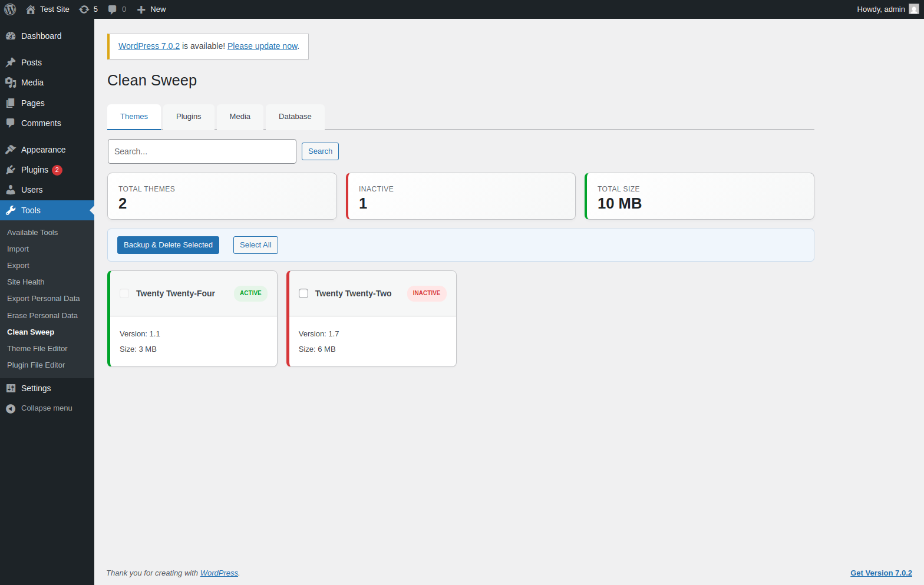The width and height of the screenshot is (924, 585).
Task: Tick the Twenty Twenty-Two theme checkbox
Action: pyautogui.click(x=303, y=293)
